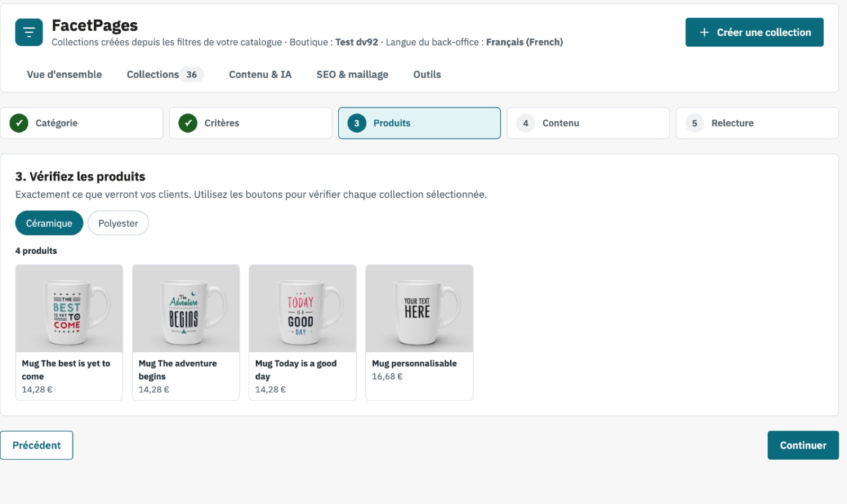Image resolution: width=847 pixels, height=504 pixels.
Task: Select the Produits step
Action: click(419, 123)
